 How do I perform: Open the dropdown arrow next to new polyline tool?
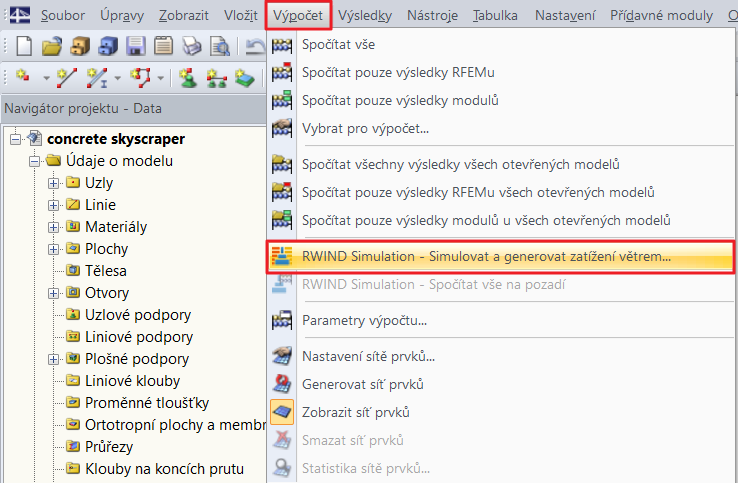click(160, 78)
